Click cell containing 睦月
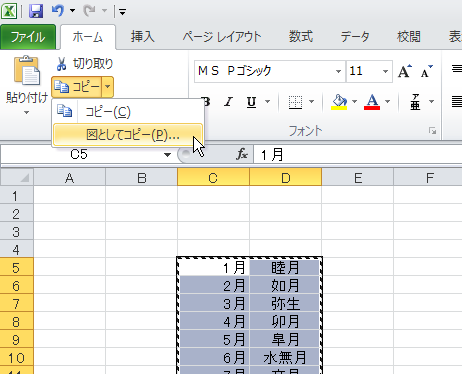462x374 pixels. click(286, 267)
